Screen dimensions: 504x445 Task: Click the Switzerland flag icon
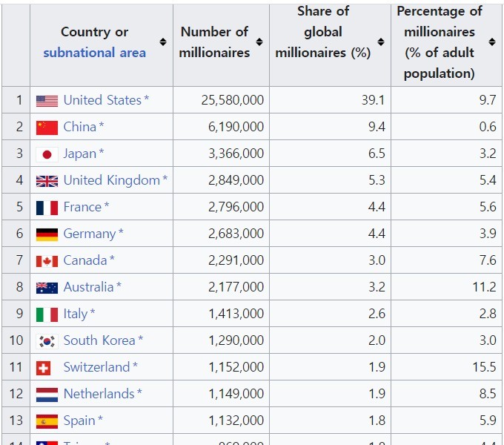(x=44, y=367)
